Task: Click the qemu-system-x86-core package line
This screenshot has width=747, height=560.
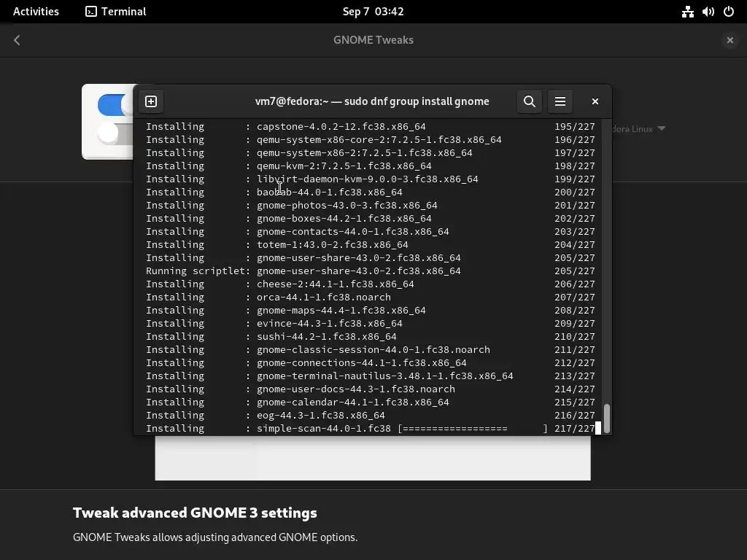Action: coord(370,139)
